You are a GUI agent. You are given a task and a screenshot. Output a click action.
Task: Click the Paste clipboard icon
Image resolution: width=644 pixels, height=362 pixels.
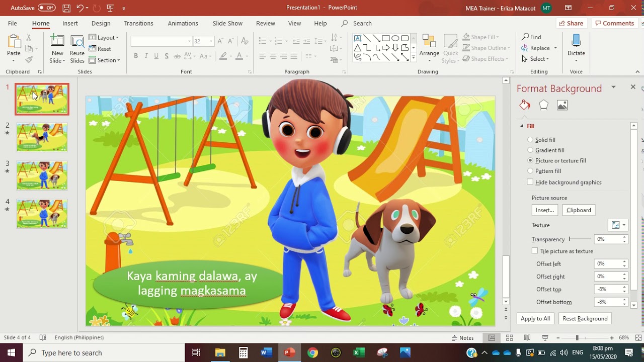click(14, 42)
